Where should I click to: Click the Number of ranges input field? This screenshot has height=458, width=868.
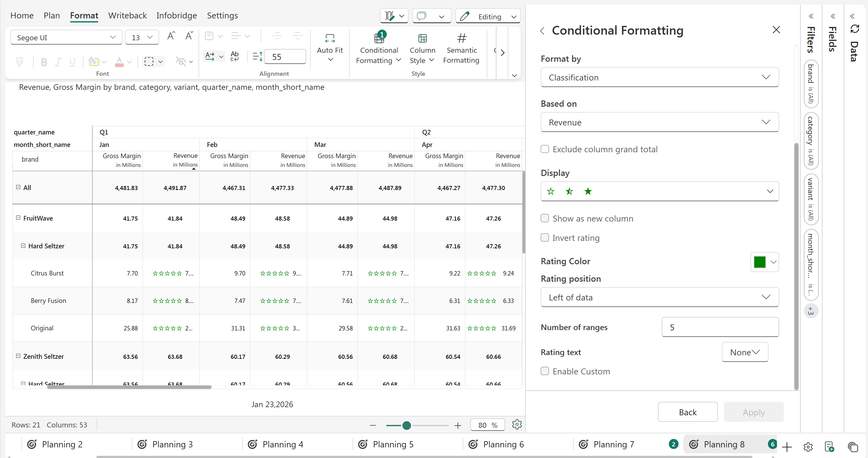click(x=720, y=327)
